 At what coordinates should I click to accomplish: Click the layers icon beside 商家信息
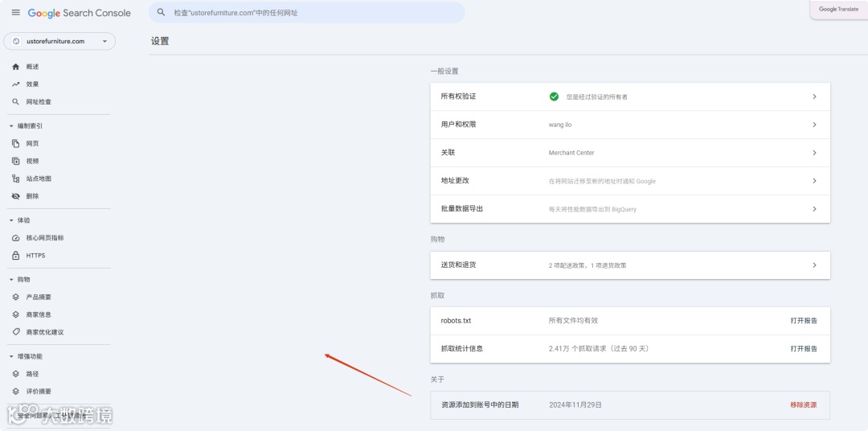point(15,314)
